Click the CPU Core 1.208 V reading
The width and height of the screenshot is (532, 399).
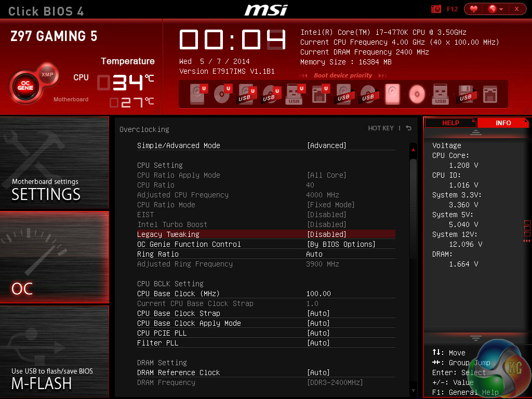coord(463,165)
